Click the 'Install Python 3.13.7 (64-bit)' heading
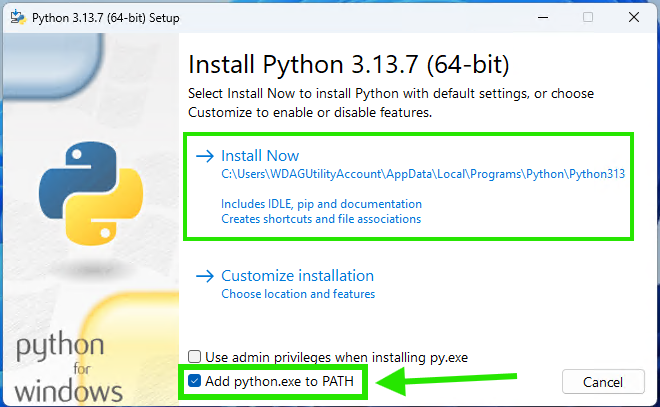This screenshot has height=407, width=660. coord(349,66)
